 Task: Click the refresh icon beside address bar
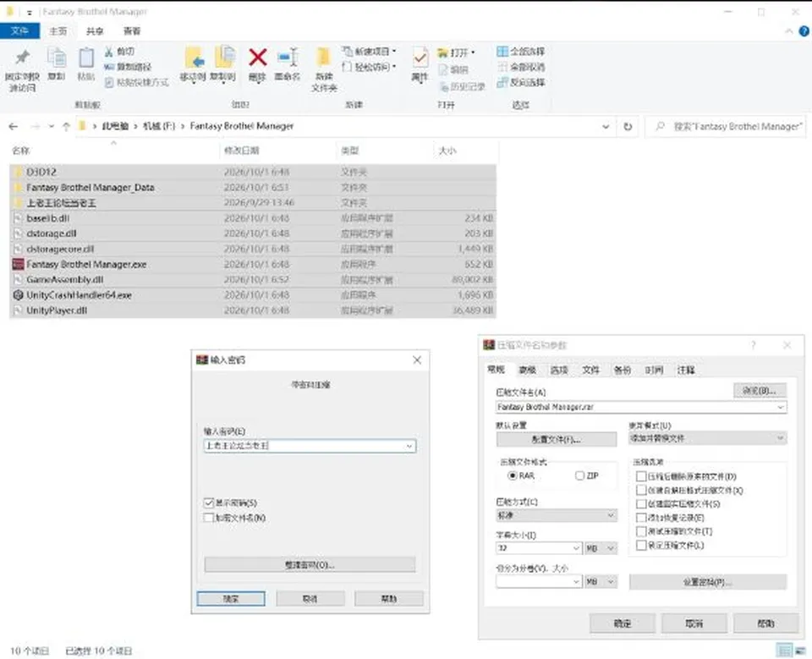(628, 126)
